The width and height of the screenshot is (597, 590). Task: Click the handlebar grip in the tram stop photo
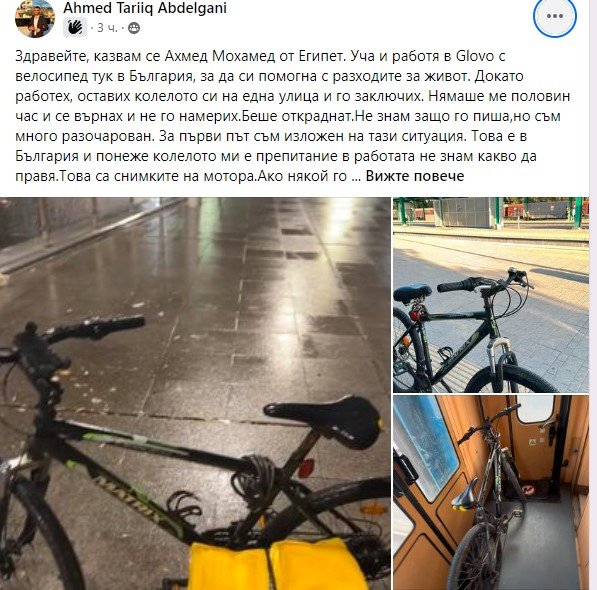456,285
